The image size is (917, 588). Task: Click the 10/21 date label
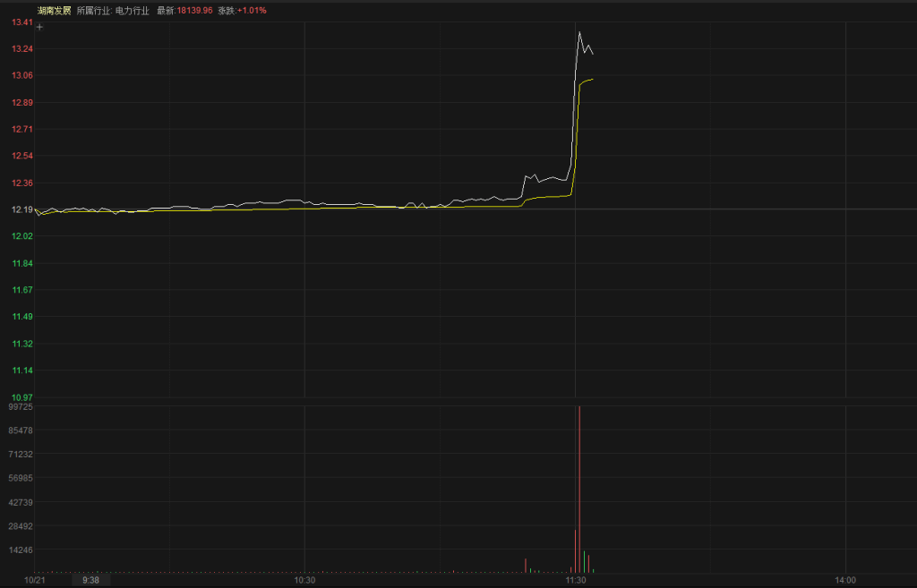pos(35,580)
